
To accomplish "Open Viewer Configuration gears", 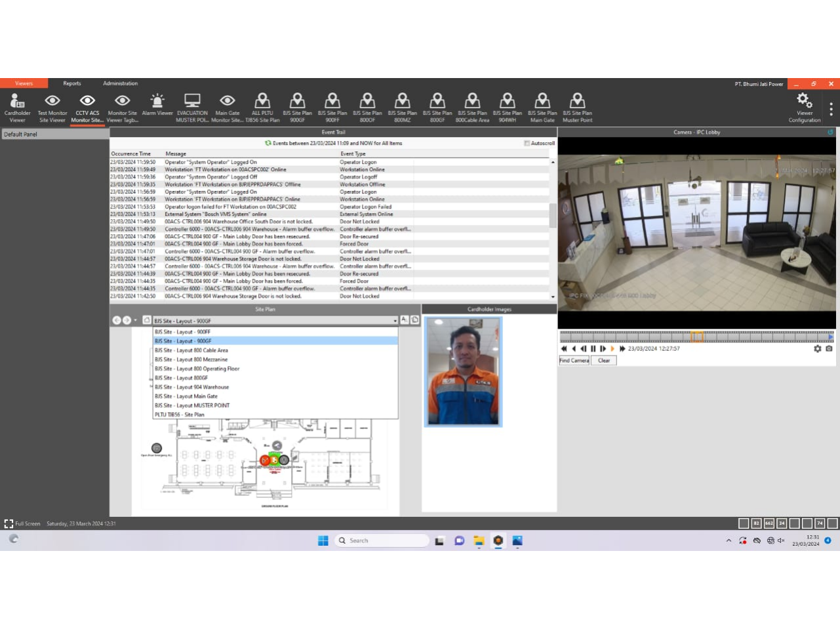I will point(804,108).
